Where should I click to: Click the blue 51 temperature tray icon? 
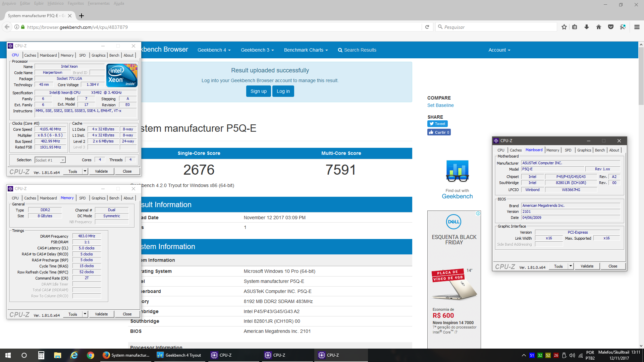[532, 355]
